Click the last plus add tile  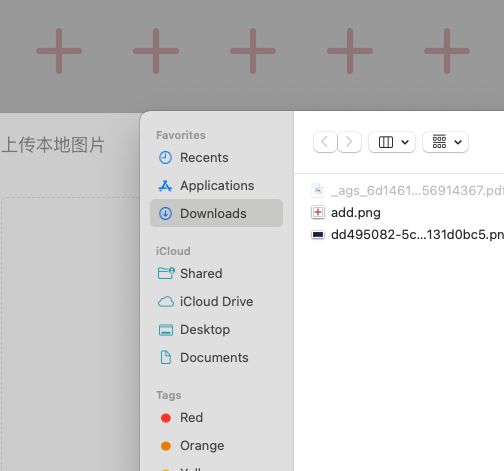pyautogui.click(x=447, y=51)
